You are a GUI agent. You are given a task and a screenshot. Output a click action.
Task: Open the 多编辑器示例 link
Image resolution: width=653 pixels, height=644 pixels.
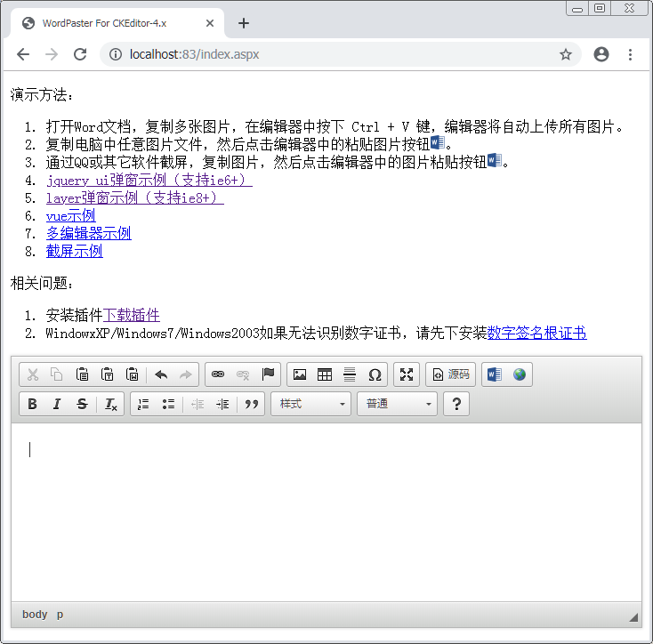pos(89,234)
